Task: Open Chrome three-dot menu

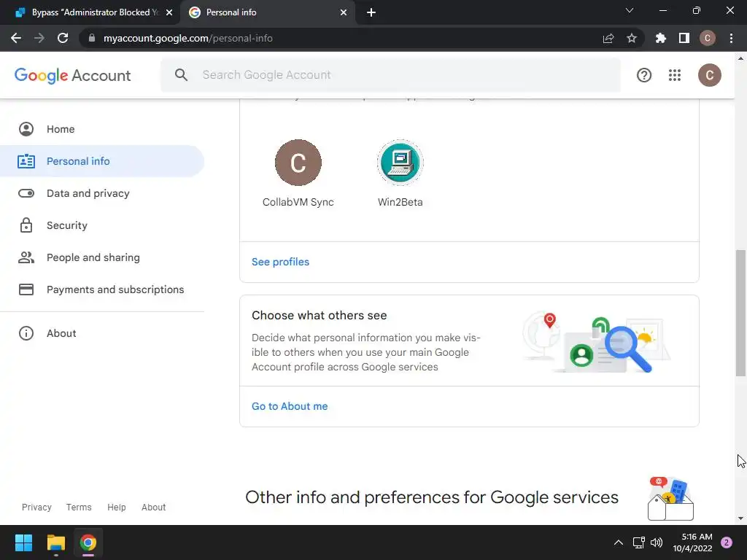Action: point(731,38)
